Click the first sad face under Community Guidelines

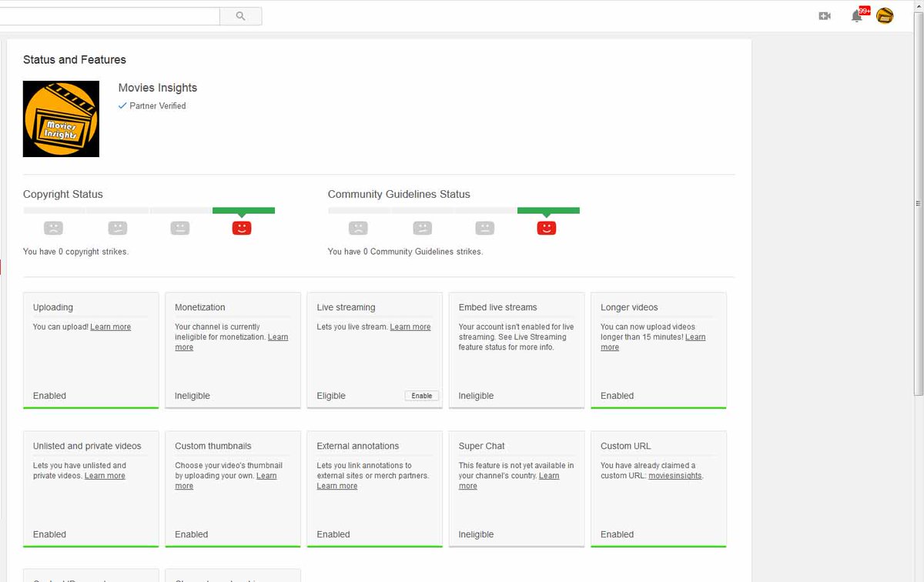tap(358, 228)
